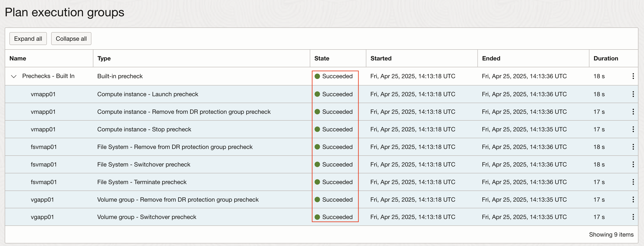Open actions menu for File System Switchover precheck
The height and width of the screenshot is (246, 644).
coord(633,164)
